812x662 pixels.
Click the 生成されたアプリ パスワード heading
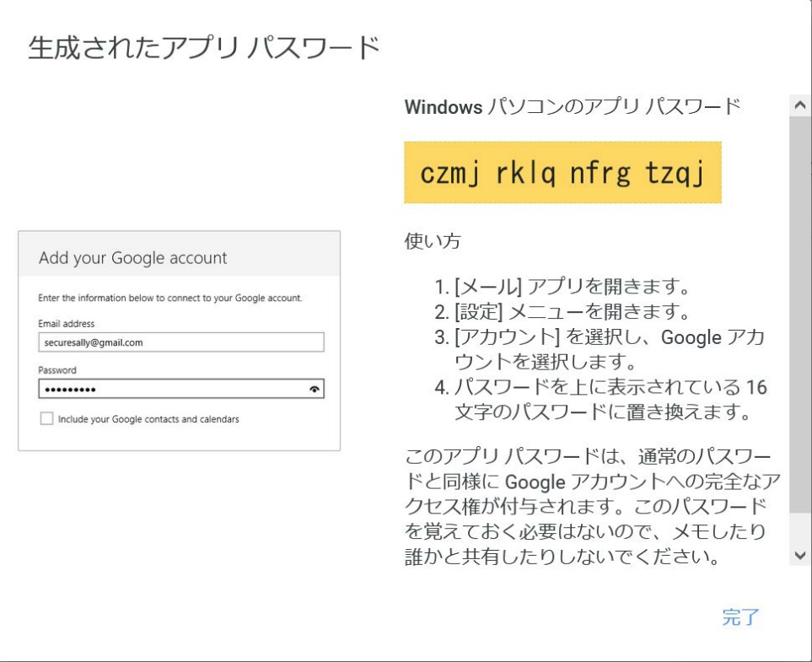click(x=204, y=48)
